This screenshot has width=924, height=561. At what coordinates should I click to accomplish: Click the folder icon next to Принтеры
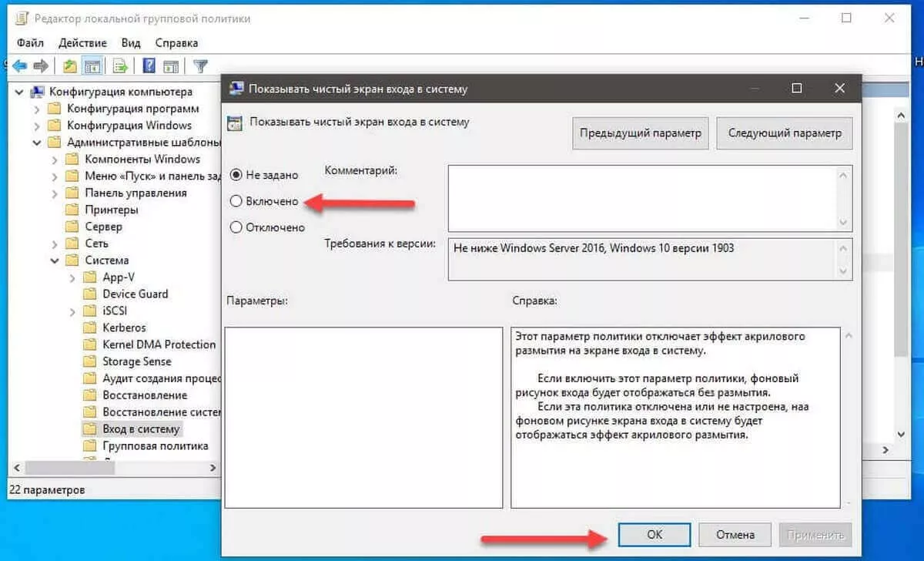coord(72,210)
